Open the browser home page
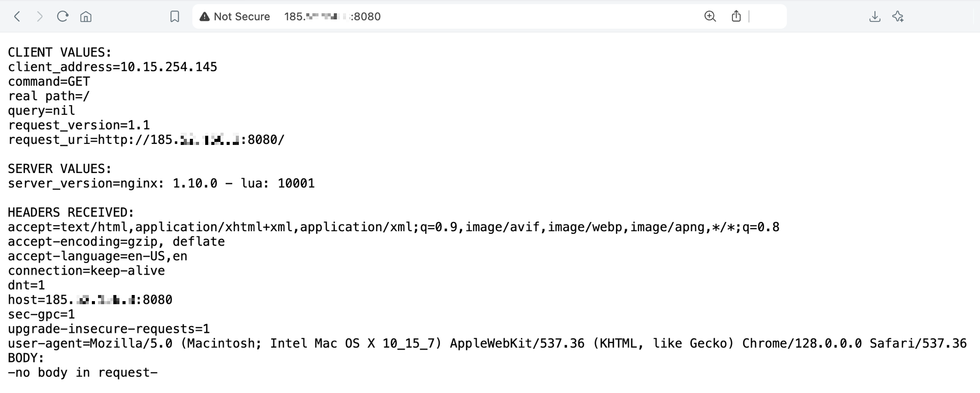Screen dimensions: 980x393 tap(86, 17)
